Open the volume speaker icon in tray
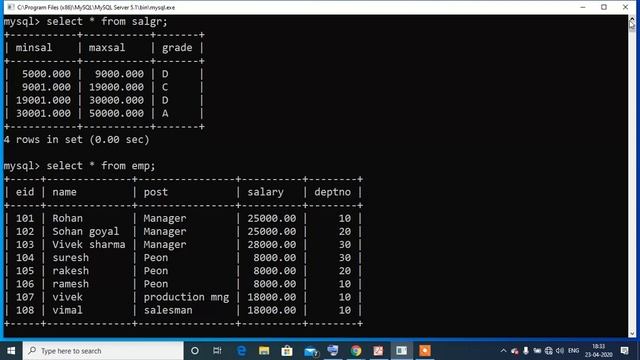The image size is (640, 360). pos(560,351)
